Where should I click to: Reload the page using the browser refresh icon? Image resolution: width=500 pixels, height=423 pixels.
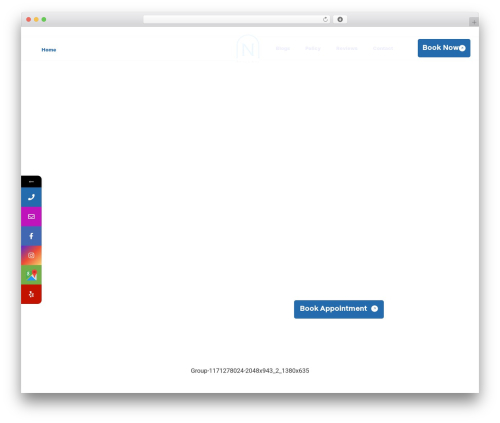point(325,19)
